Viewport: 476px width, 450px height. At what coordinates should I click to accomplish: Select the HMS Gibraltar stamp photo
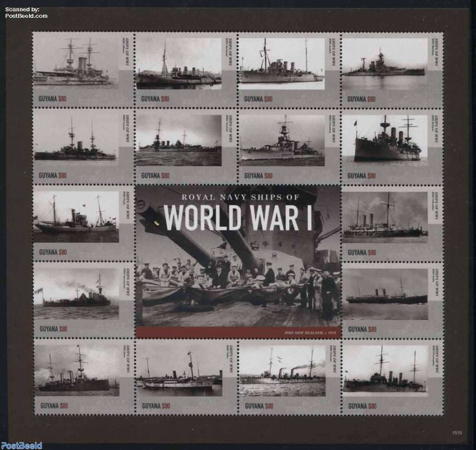coord(385,217)
